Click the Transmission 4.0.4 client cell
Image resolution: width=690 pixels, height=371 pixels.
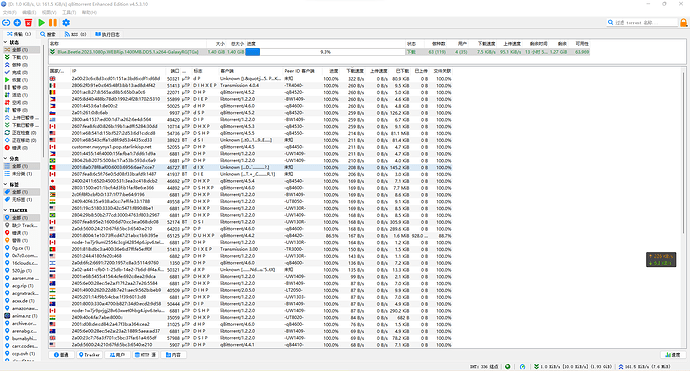coord(240,85)
